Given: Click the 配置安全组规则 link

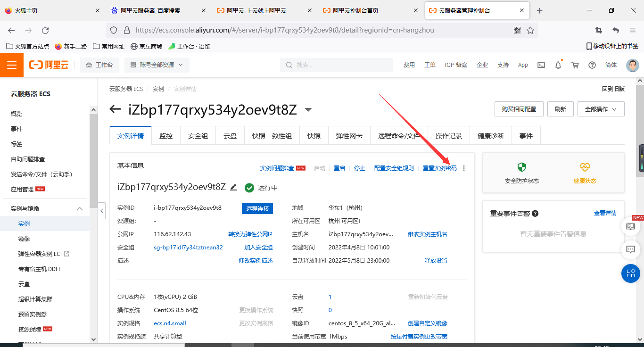Looking at the screenshot, I should coord(394,168).
